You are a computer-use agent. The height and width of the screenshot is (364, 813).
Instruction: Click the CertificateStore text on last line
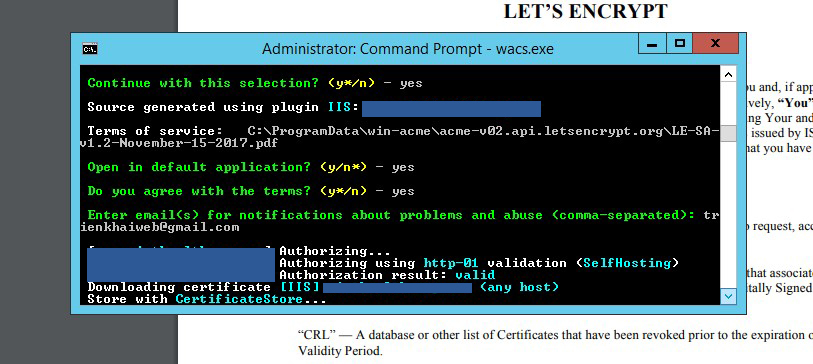[x=239, y=299]
